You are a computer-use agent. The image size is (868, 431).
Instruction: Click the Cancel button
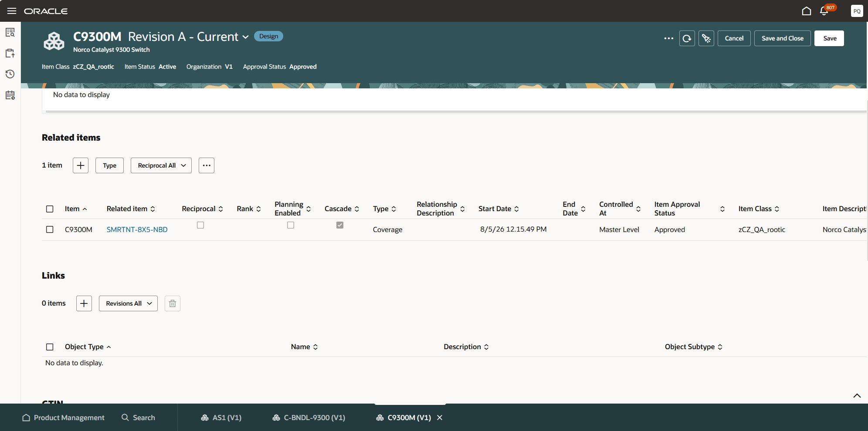point(734,38)
